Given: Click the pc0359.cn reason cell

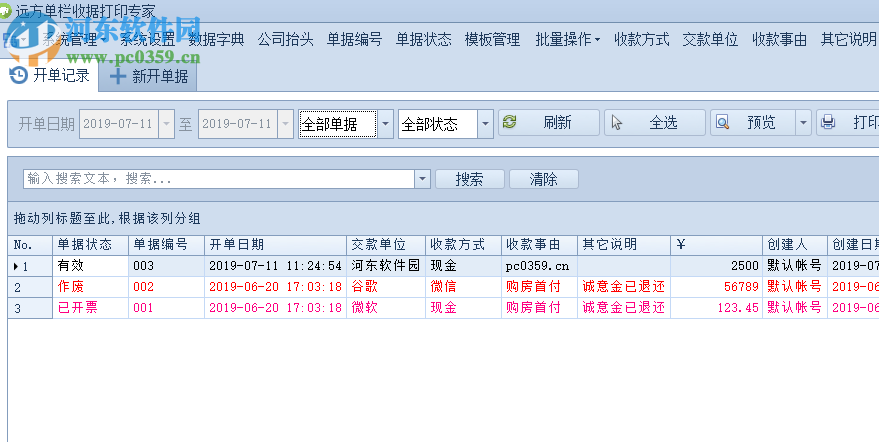Looking at the screenshot, I should pos(540,265).
